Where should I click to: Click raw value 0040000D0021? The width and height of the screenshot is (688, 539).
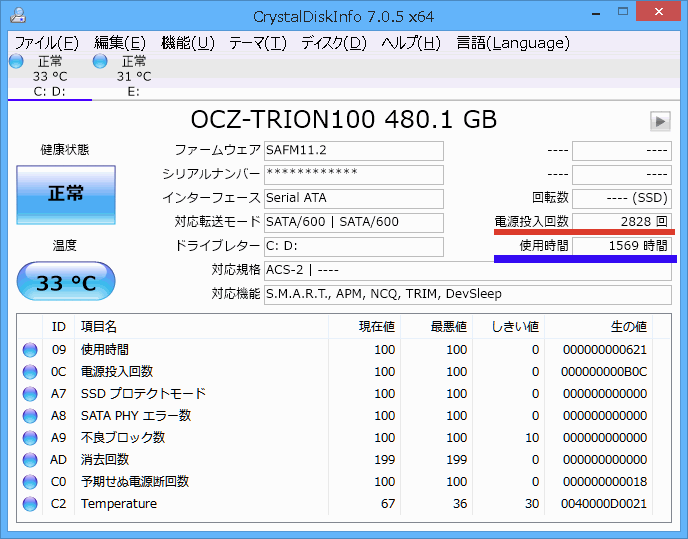(604, 503)
